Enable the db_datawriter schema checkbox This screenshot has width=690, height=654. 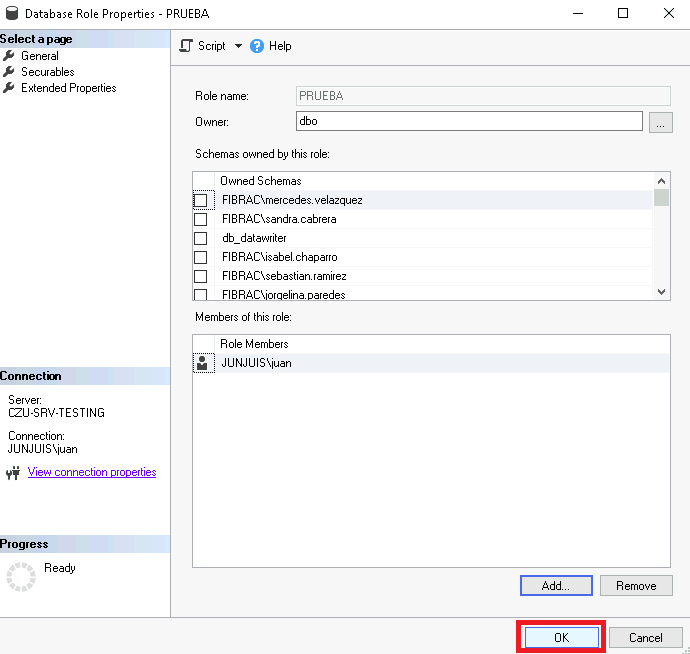click(201, 238)
